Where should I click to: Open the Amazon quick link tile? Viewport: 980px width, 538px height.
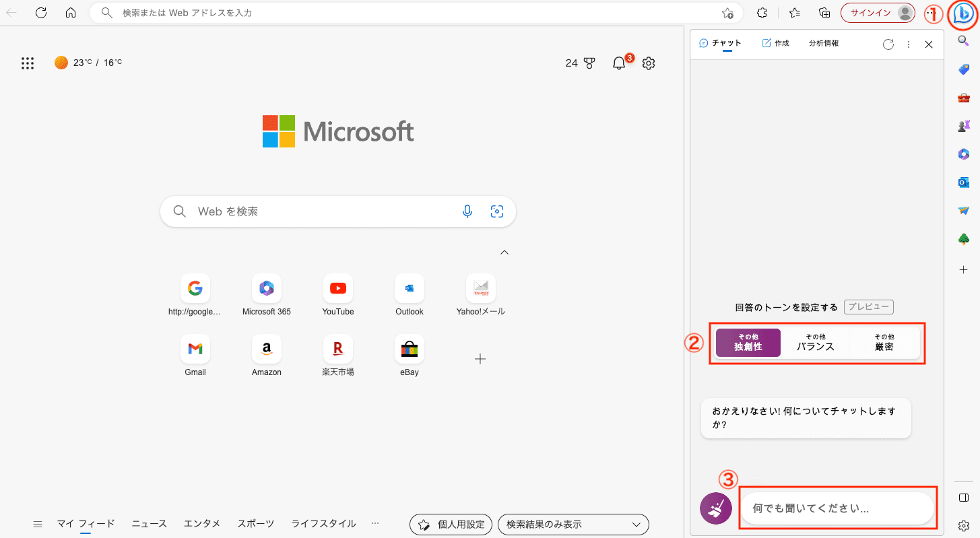(x=267, y=356)
